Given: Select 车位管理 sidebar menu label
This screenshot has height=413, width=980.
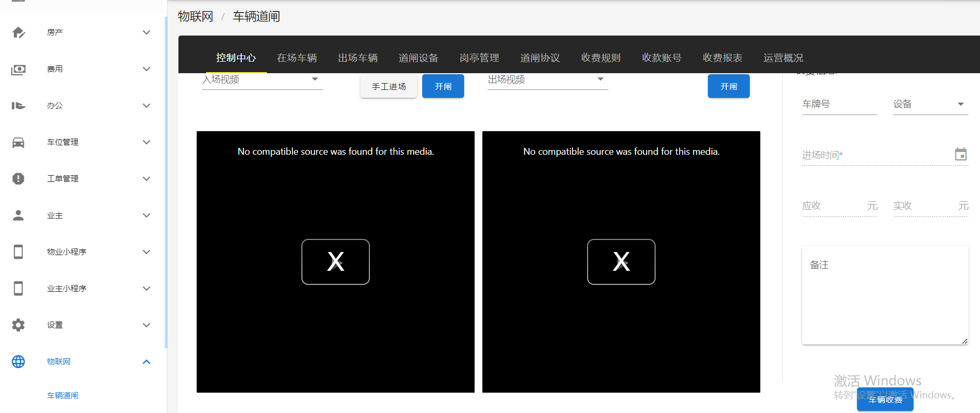Looking at the screenshot, I should click(x=63, y=142).
